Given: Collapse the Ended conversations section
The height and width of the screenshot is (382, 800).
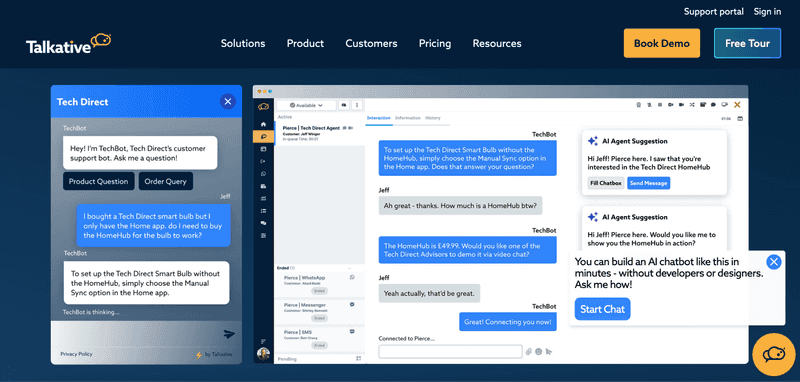Looking at the screenshot, I should [349, 268].
